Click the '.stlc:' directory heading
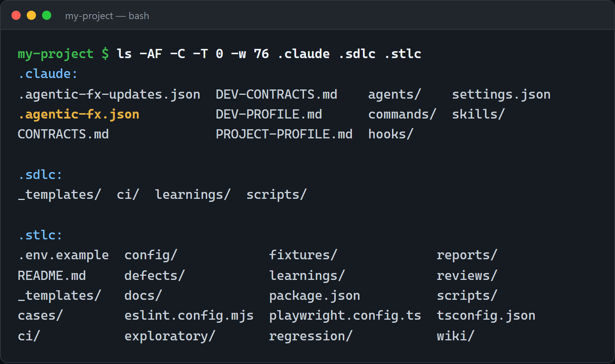The height and width of the screenshot is (364, 615). coord(40,235)
